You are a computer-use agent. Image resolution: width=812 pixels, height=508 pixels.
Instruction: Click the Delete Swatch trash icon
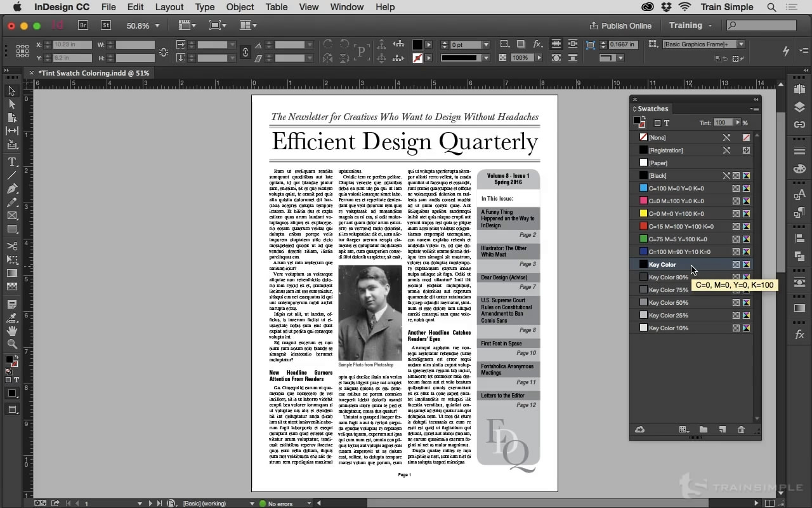[x=741, y=430]
